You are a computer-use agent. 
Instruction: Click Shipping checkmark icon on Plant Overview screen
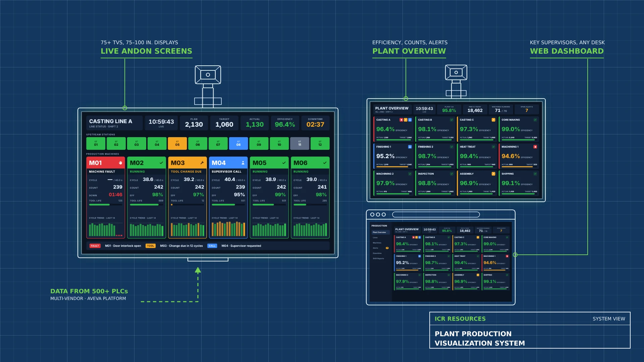pyautogui.click(x=535, y=174)
